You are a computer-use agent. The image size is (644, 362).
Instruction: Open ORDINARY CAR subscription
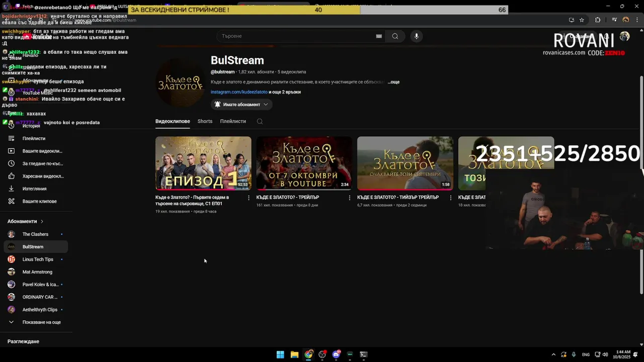pos(35,297)
